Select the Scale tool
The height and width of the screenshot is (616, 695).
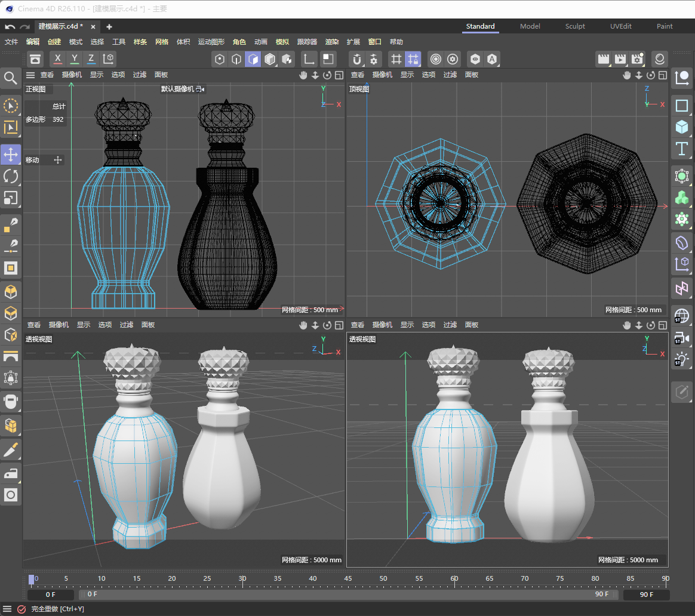[x=11, y=197]
